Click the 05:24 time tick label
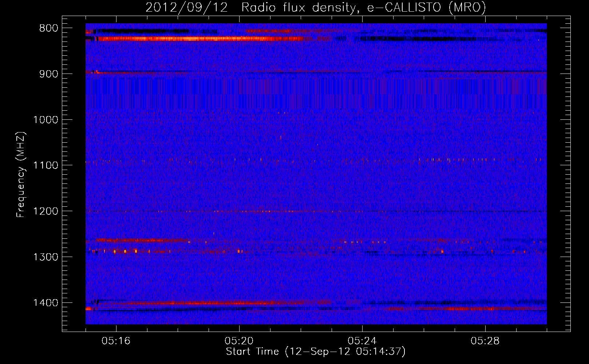Viewport: 589px width, 364px height. click(362, 341)
